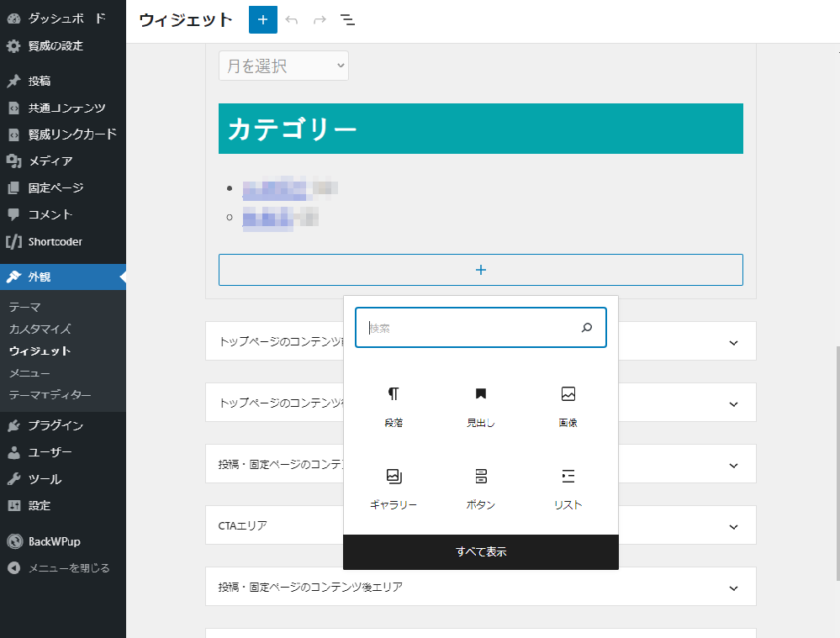
Task: Open BackWPup in the sidebar
Action: [x=63, y=541]
